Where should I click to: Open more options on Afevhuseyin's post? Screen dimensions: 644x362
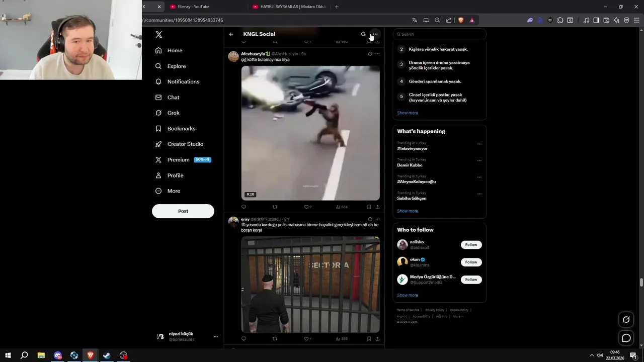pos(377,54)
